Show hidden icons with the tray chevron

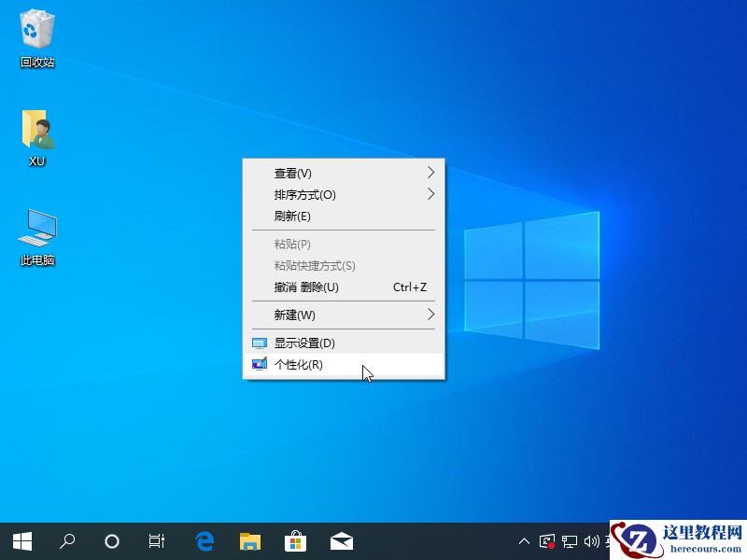(x=524, y=541)
